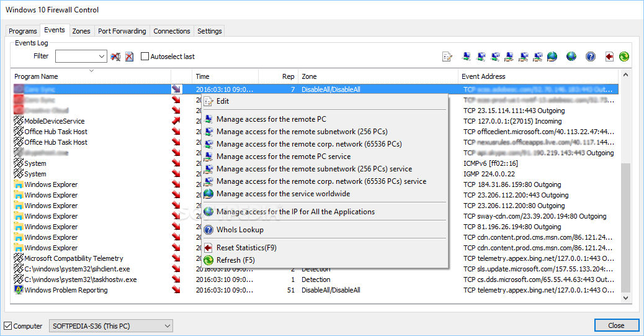The image size is (644, 336).
Task: Click the events list vertical scrollbar thumb
Action: [x=625, y=228]
